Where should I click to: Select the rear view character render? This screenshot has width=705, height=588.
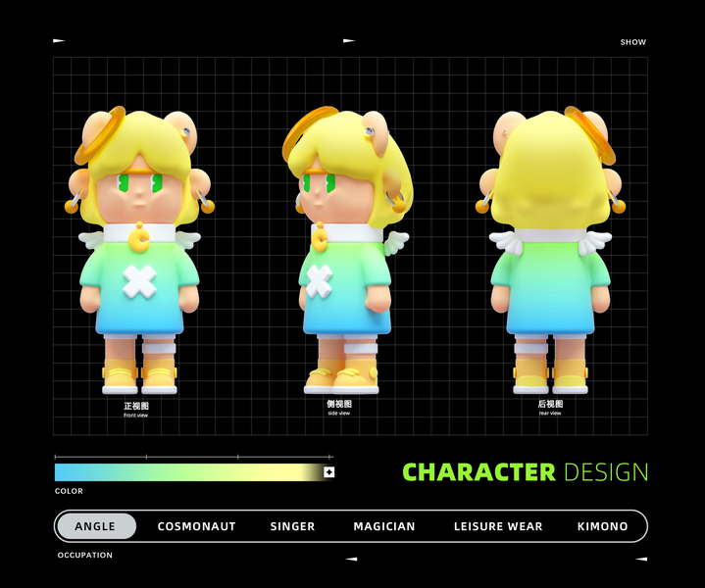point(550,251)
